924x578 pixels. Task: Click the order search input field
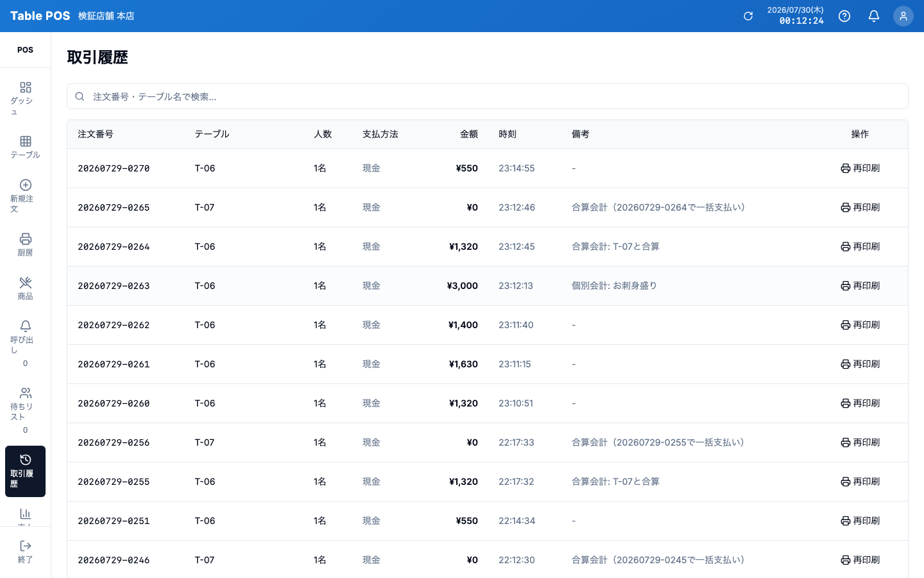[x=488, y=96]
